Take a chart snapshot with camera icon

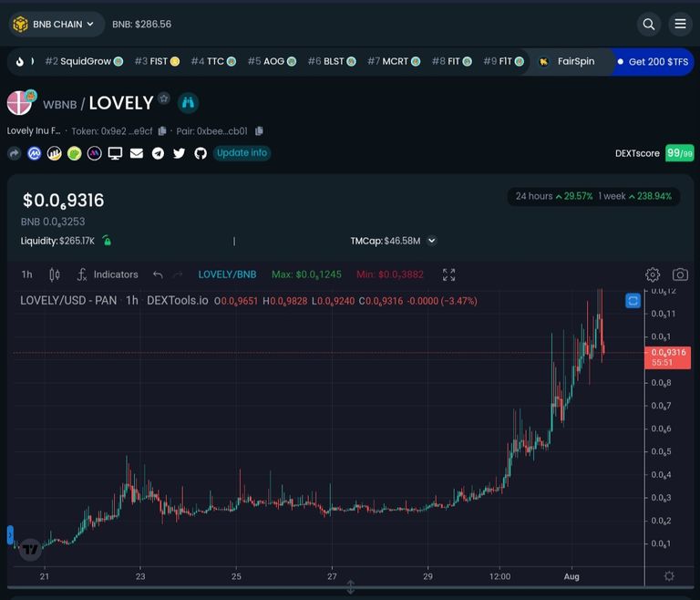(x=680, y=274)
